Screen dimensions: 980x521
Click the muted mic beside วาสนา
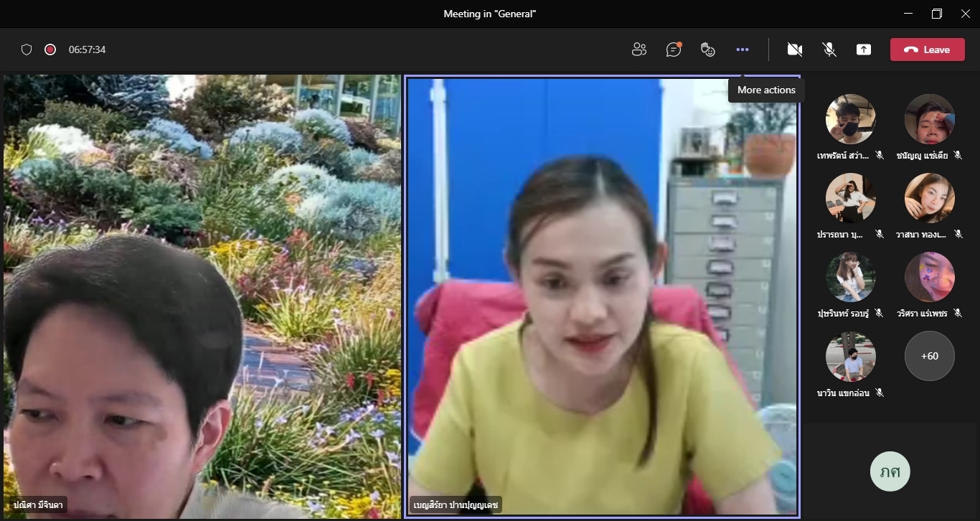958,234
